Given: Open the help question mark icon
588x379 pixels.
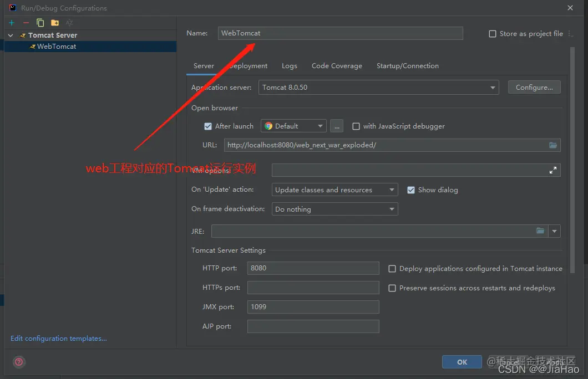Looking at the screenshot, I should [x=19, y=362].
